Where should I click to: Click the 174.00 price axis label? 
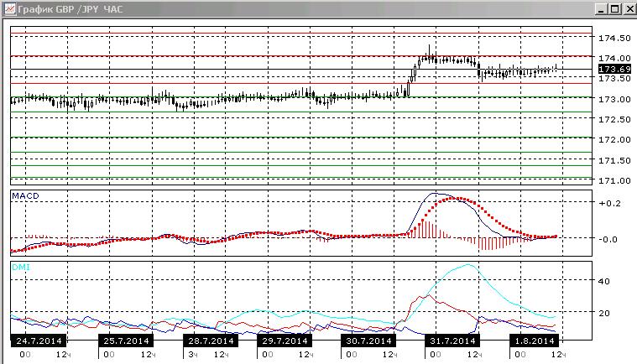pyautogui.click(x=614, y=59)
